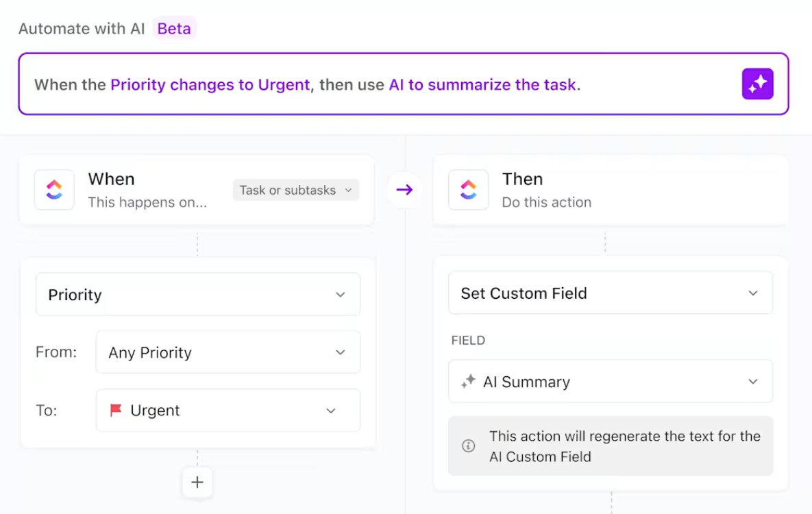Image resolution: width=812 pixels, height=514 pixels.
Task: Click the Beta badge label
Action: pyautogui.click(x=174, y=29)
